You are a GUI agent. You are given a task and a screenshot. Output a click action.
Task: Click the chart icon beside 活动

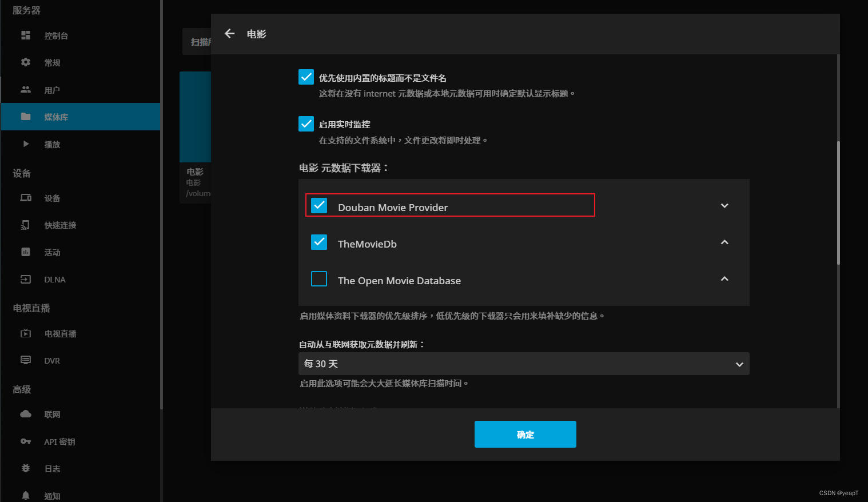pos(26,252)
